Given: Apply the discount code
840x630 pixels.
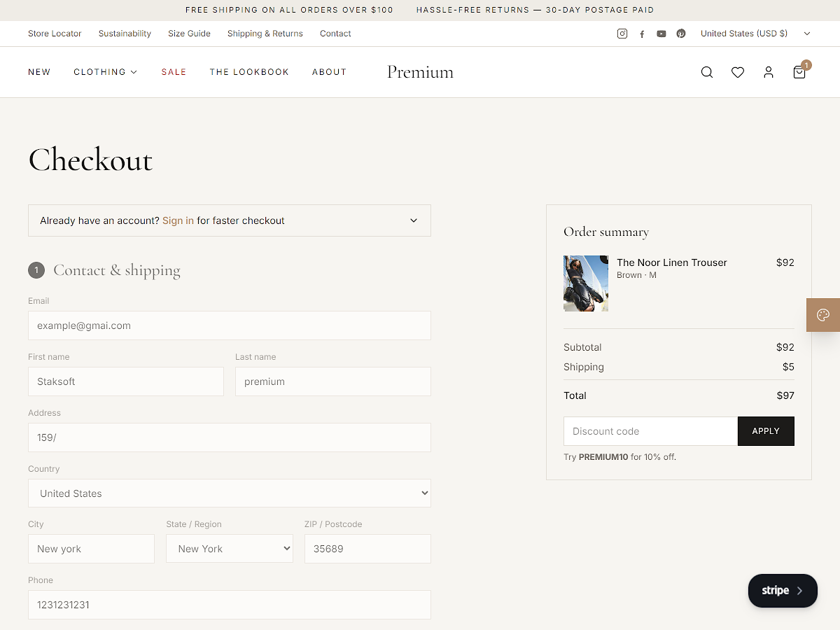Looking at the screenshot, I should [x=766, y=431].
